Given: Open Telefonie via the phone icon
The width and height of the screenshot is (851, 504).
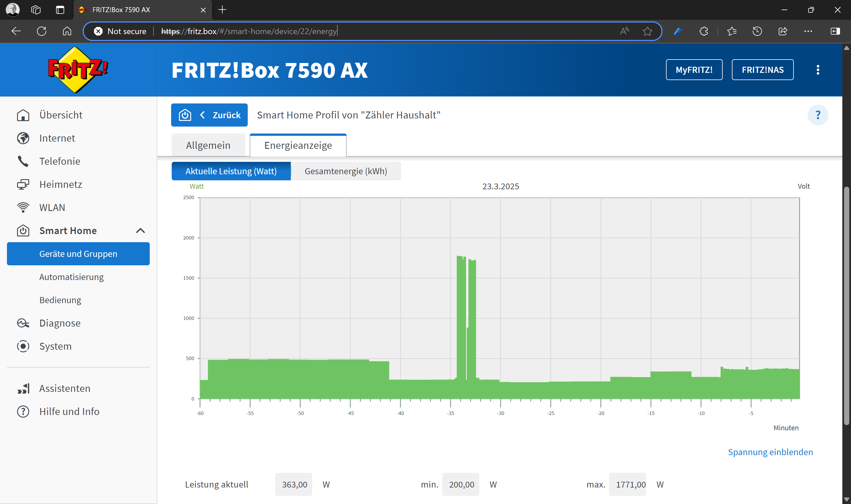Looking at the screenshot, I should (23, 161).
